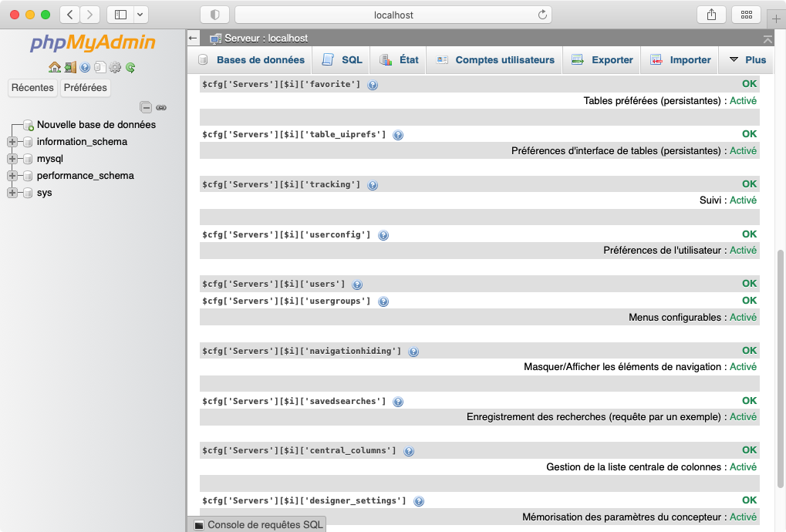Open navigation panel settings gear icon

click(115, 68)
